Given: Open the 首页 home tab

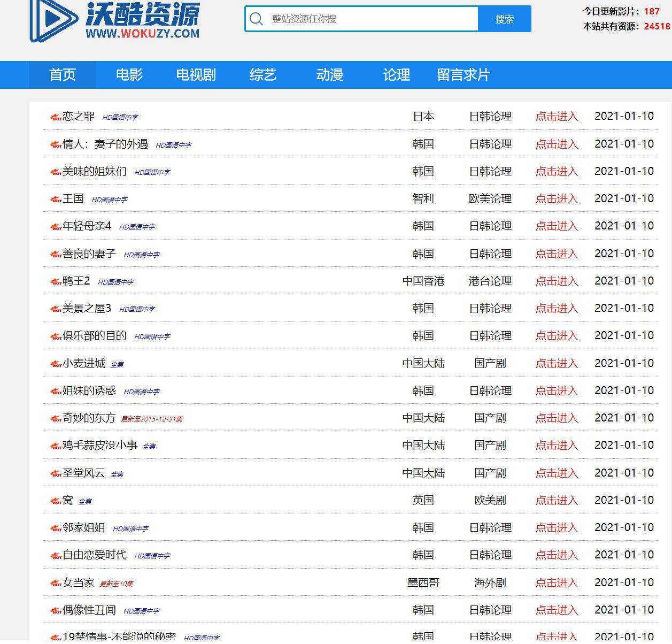Looking at the screenshot, I should [x=63, y=75].
